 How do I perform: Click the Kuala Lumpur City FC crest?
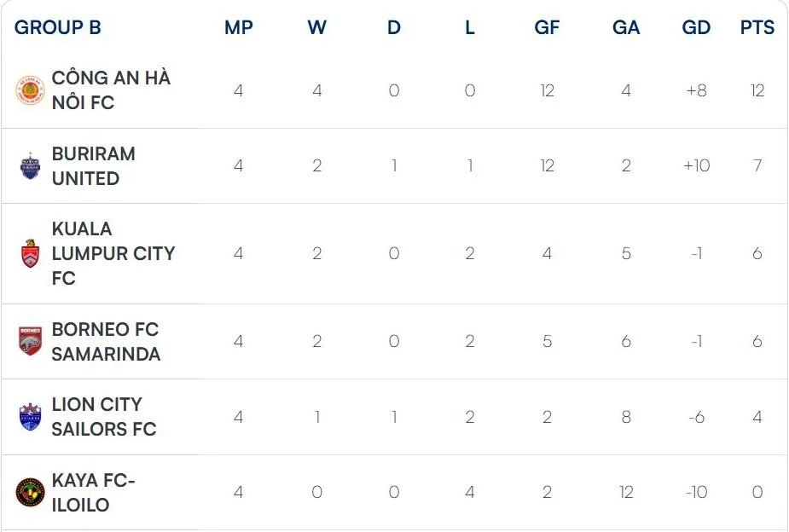click(x=30, y=253)
